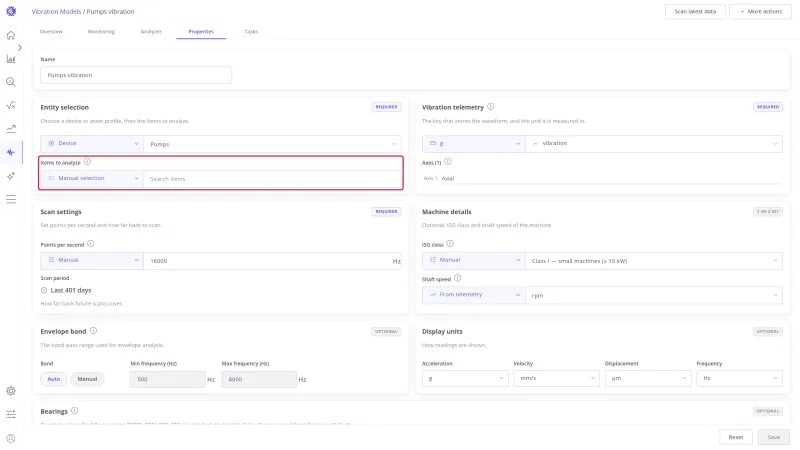Switch to the Analyzer tab
Image resolution: width=800 pixels, height=450 pixels.
tap(151, 32)
